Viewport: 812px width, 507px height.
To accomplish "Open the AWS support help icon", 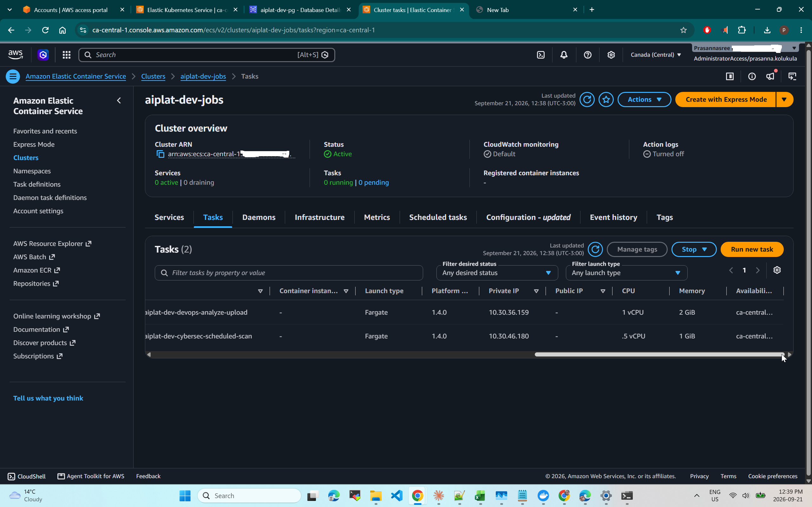I will [587, 55].
